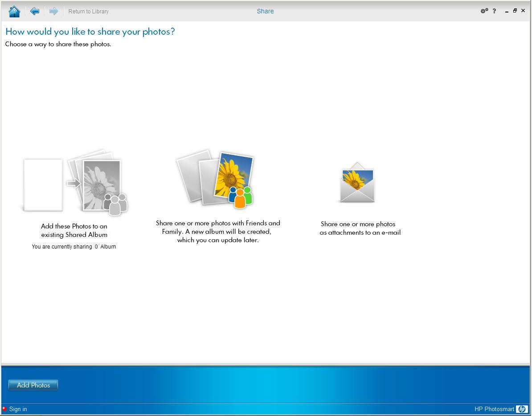This screenshot has width=532, height=416.
Task: Open help with the question mark icon
Action: [x=494, y=11]
